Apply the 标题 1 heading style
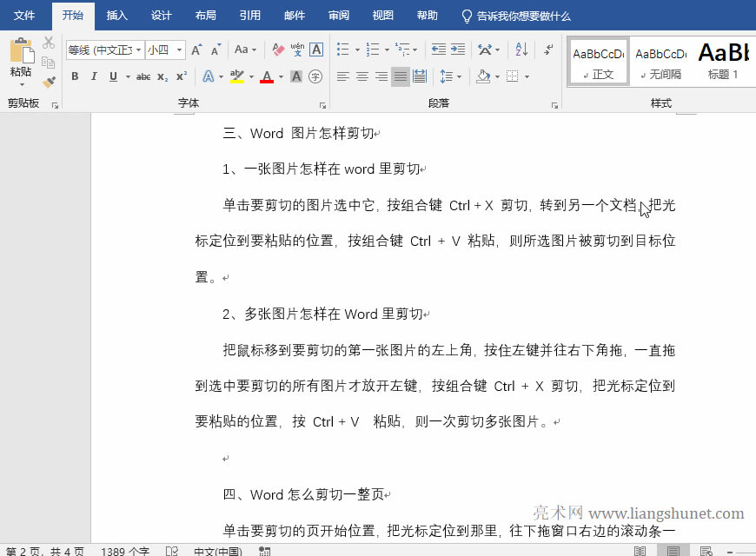 [722, 61]
